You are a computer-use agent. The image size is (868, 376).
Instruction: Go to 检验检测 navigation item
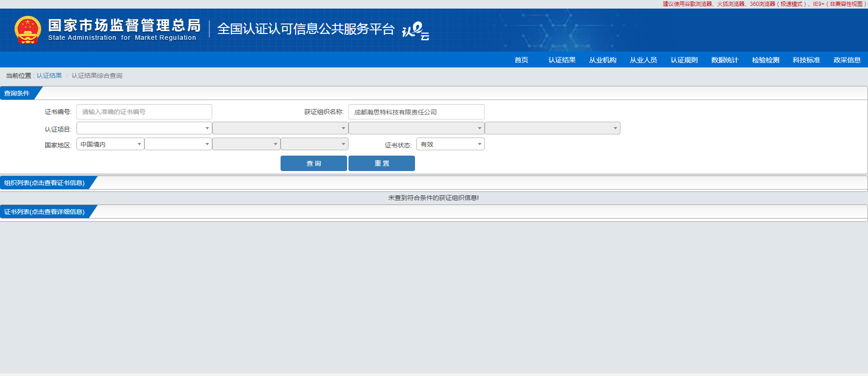point(766,60)
